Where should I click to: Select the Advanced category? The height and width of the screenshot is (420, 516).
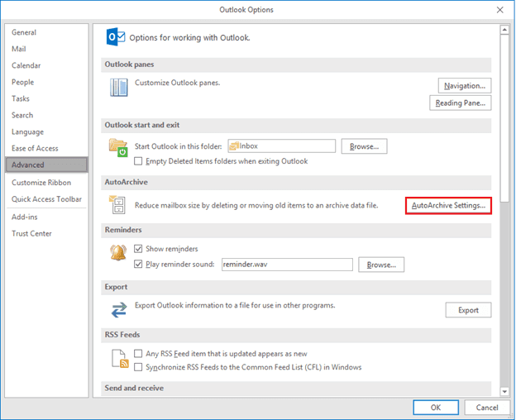tap(46, 165)
